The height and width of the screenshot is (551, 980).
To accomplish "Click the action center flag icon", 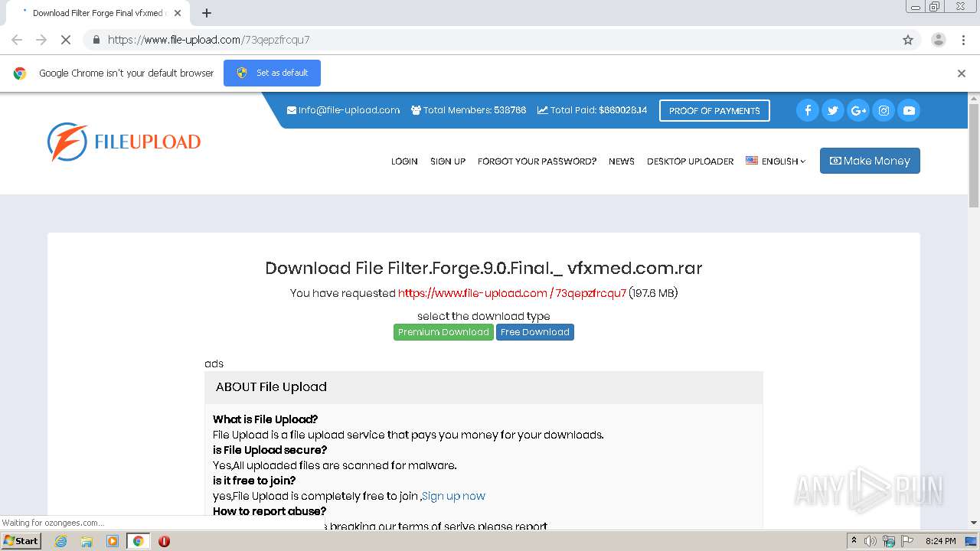I will 907,541.
